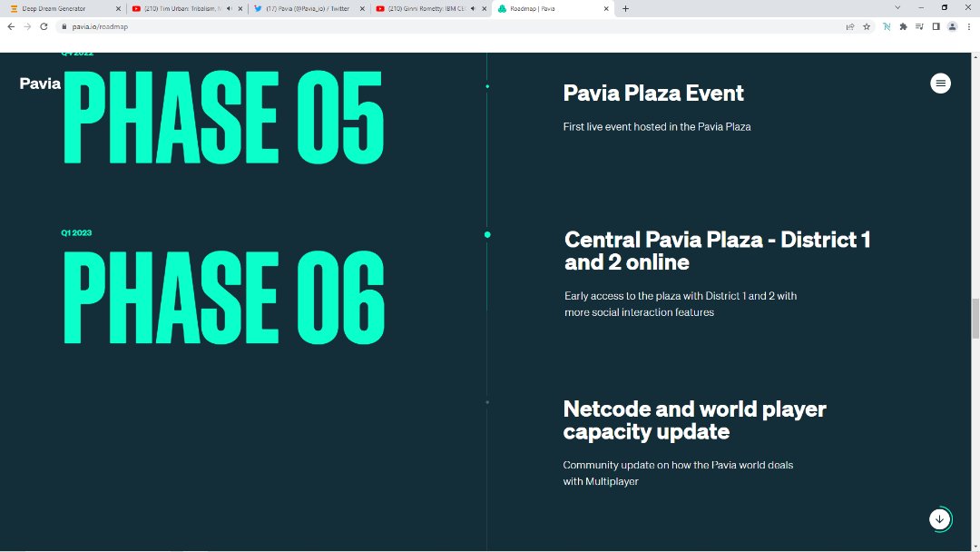Viewport: 980px width, 552px height.
Task: Close the Ginni Rometty YouTube tab
Action: [484, 9]
